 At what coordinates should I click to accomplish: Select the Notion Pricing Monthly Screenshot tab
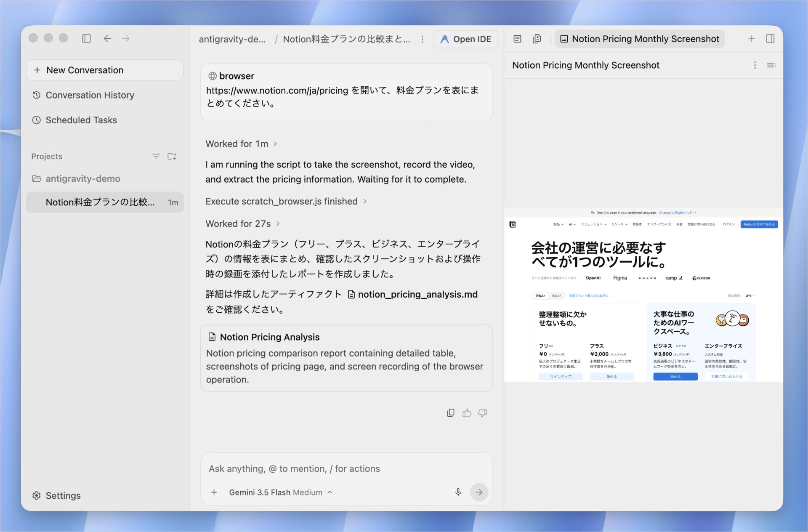click(x=640, y=39)
